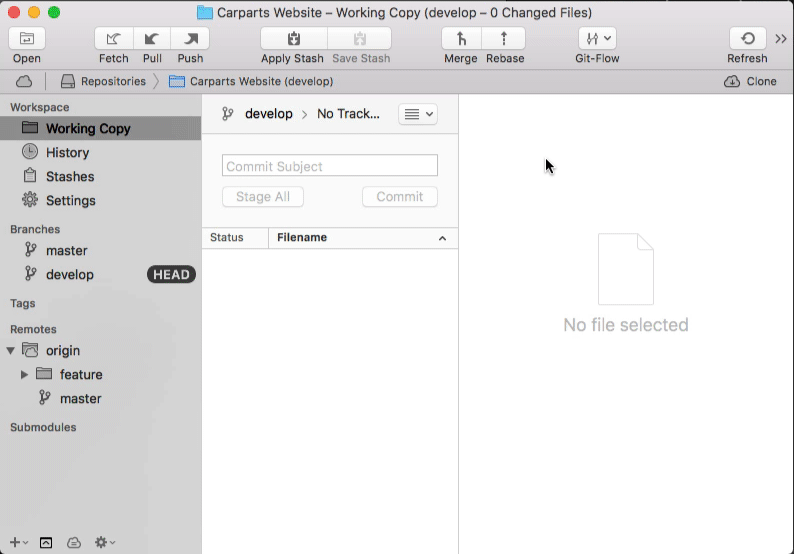Select History in the Workspace sidebar
This screenshot has height=554, width=794.
coord(67,152)
